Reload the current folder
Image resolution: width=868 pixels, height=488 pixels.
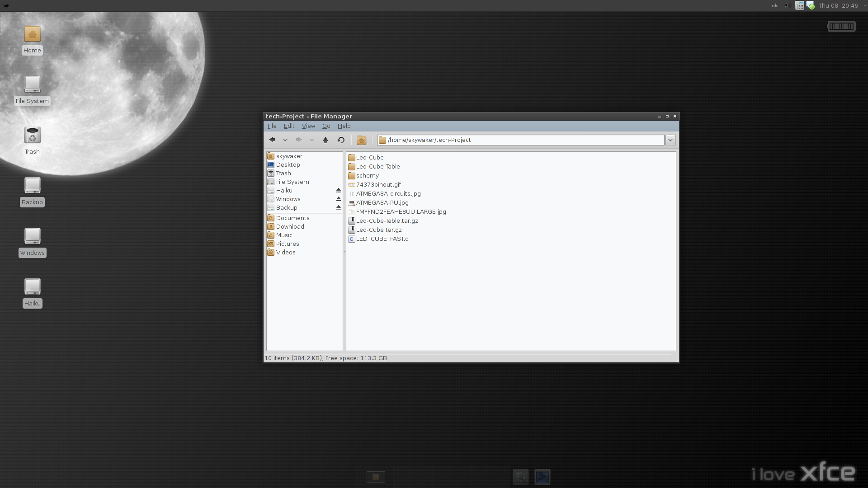(x=341, y=140)
